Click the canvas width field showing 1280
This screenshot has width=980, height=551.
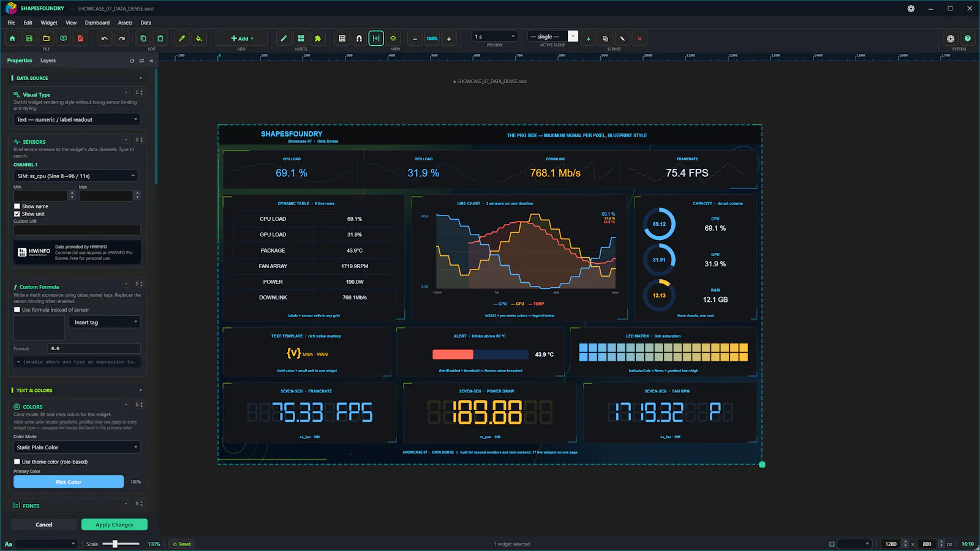(x=891, y=544)
